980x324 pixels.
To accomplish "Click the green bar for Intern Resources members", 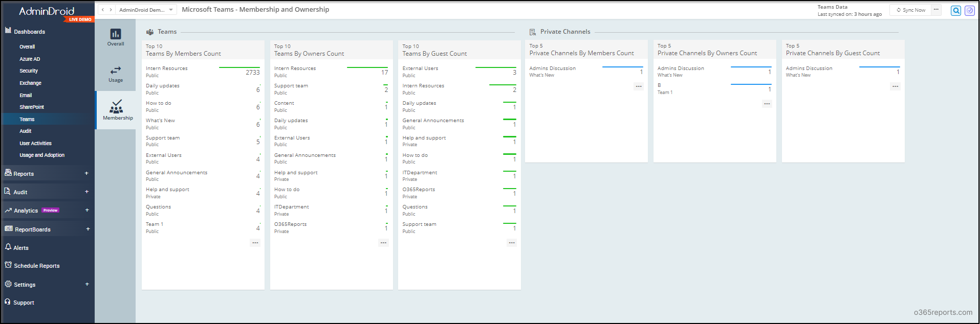I will (239, 67).
